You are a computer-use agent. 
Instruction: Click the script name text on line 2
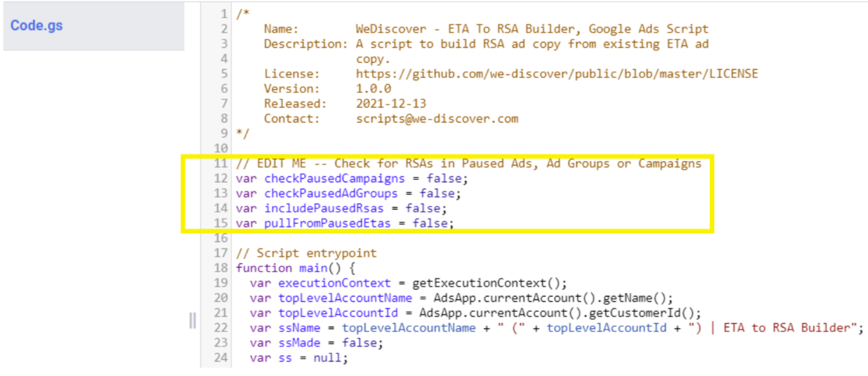click(x=532, y=29)
